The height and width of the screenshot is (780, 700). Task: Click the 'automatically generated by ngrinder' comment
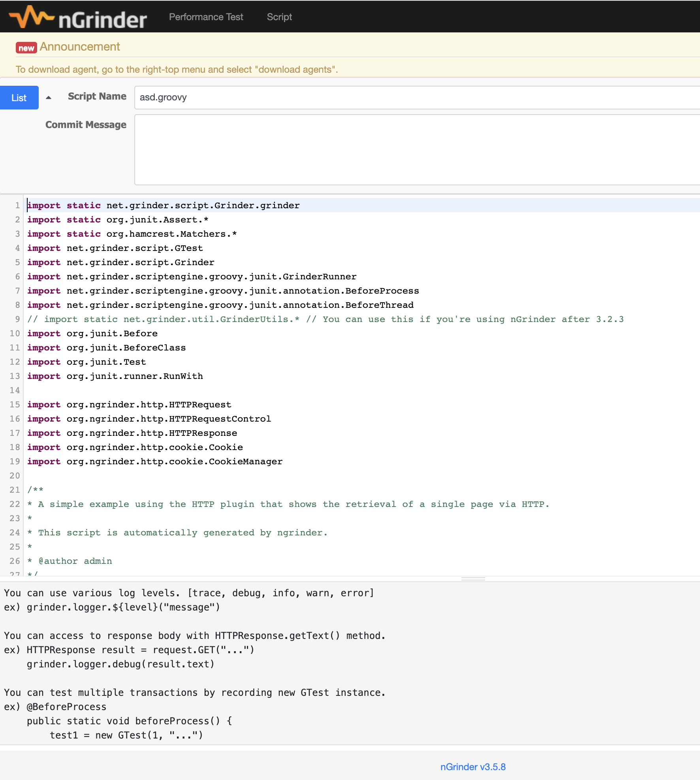pos(178,533)
